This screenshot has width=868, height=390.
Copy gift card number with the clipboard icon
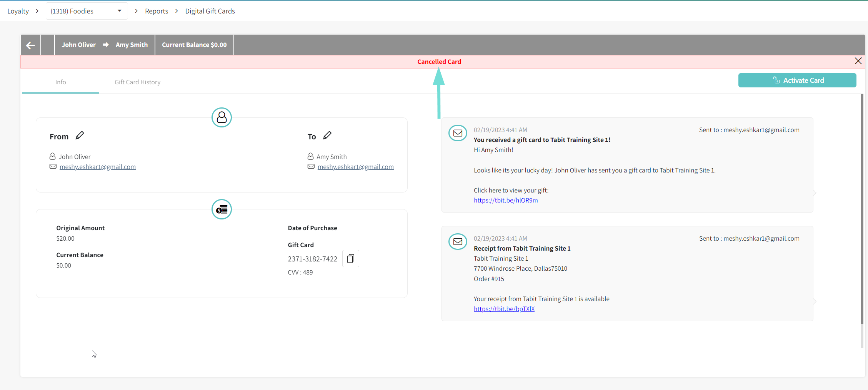350,258
